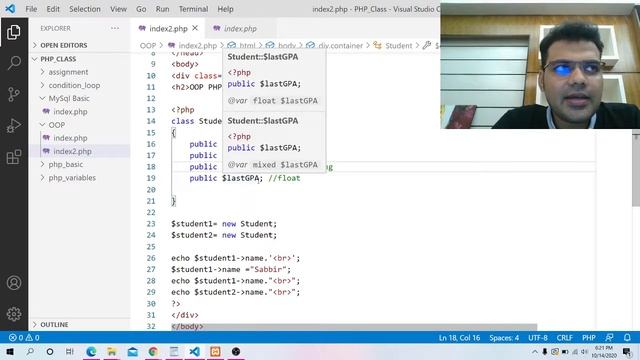Open the Search view in activity bar
The image size is (640, 360).
(x=14, y=63)
